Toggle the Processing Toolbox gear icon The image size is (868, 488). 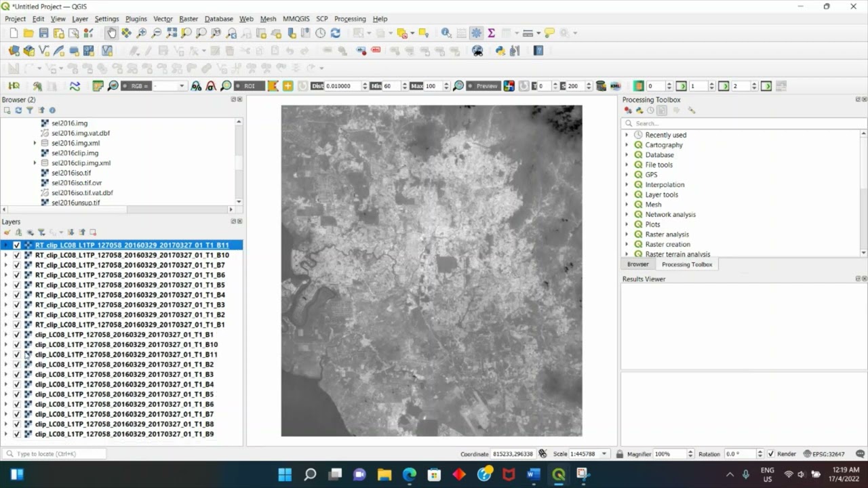[476, 33]
